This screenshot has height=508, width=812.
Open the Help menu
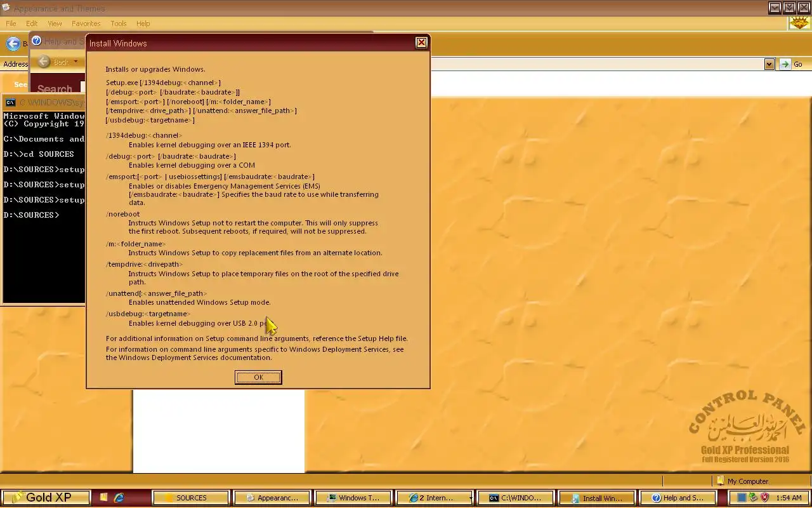[x=143, y=23]
